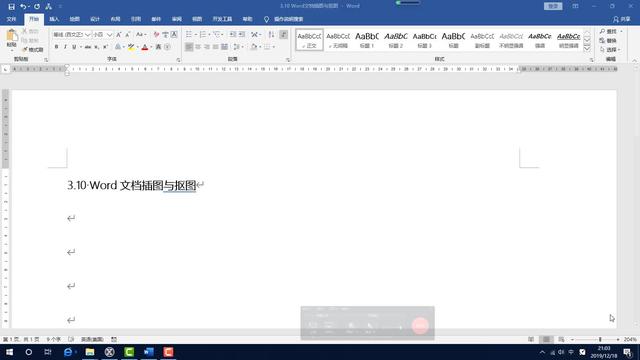The height and width of the screenshot is (360, 640).
Task: Switch to the Design tab
Action: tap(95, 19)
